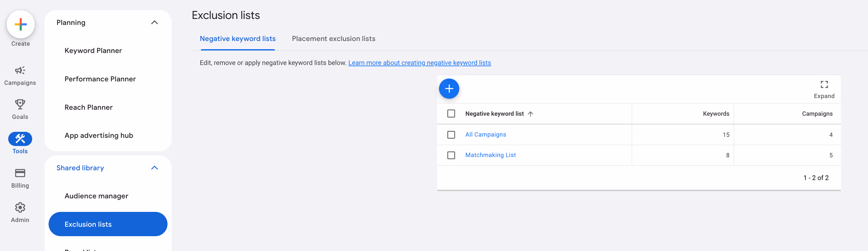Viewport: 868px width, 251px height.
Task: Open Billing via the credit card icon
Action: click(x=20, y=173)
